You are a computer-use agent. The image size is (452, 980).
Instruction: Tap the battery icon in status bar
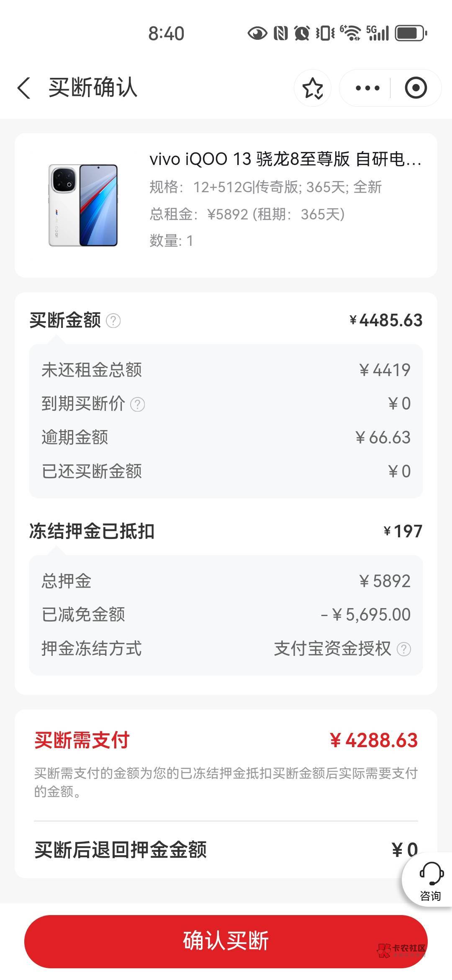coord(411,34)
